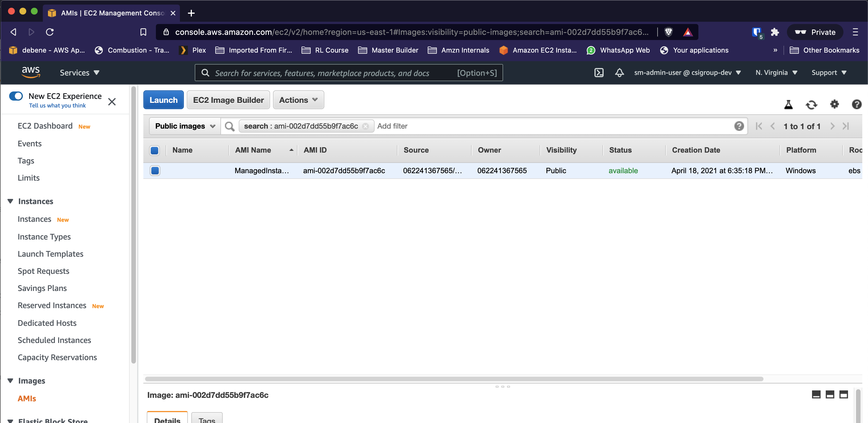Open Instance Types in sidebar
Viewport: 868px width, 423px height.
[44, 237]
